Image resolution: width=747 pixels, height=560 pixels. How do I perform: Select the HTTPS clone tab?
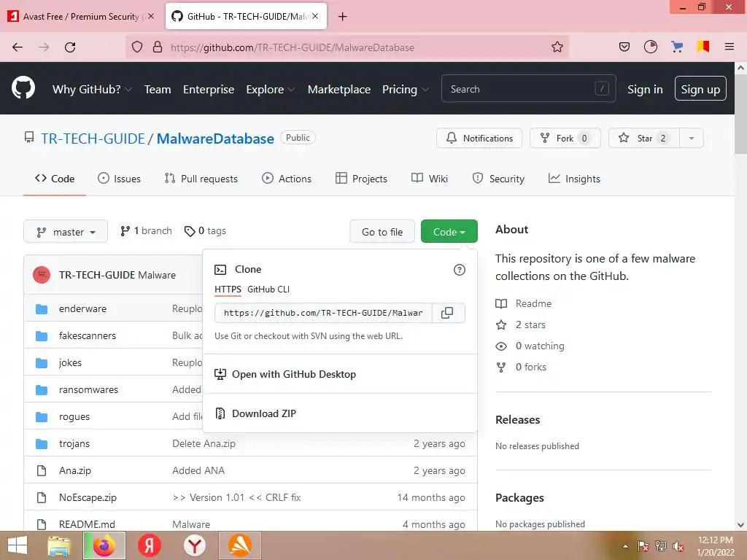click(228, 289)
